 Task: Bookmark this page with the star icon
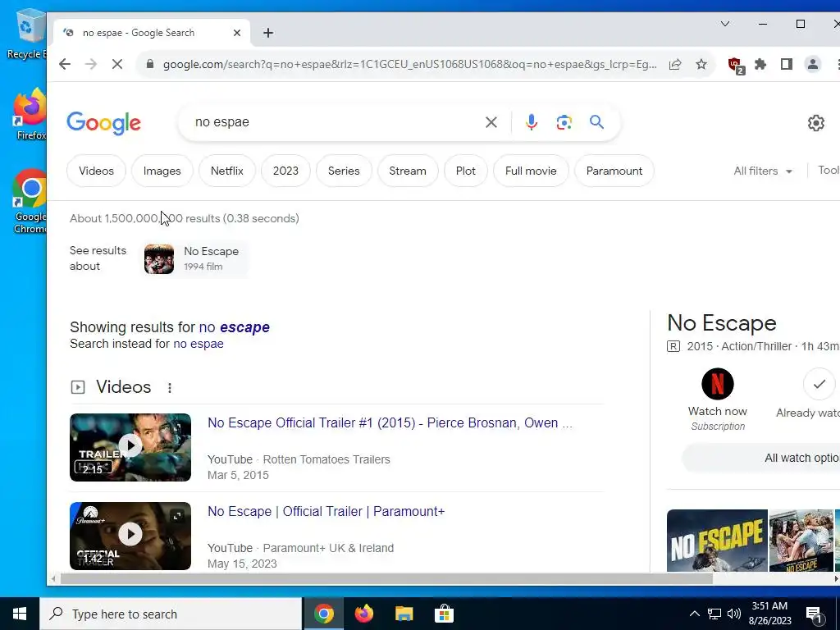[701, 64]
